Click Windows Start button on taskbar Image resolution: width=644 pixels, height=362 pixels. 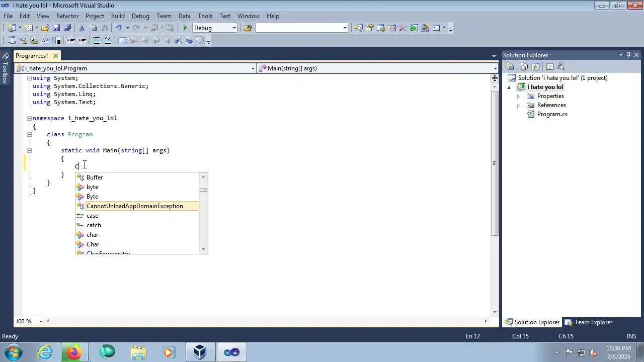point(13,352)
